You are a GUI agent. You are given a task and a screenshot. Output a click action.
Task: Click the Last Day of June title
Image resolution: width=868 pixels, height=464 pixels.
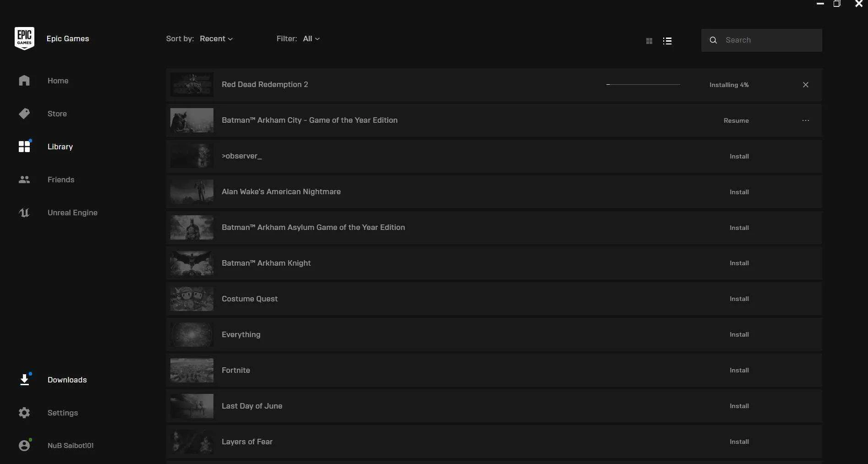252,406
